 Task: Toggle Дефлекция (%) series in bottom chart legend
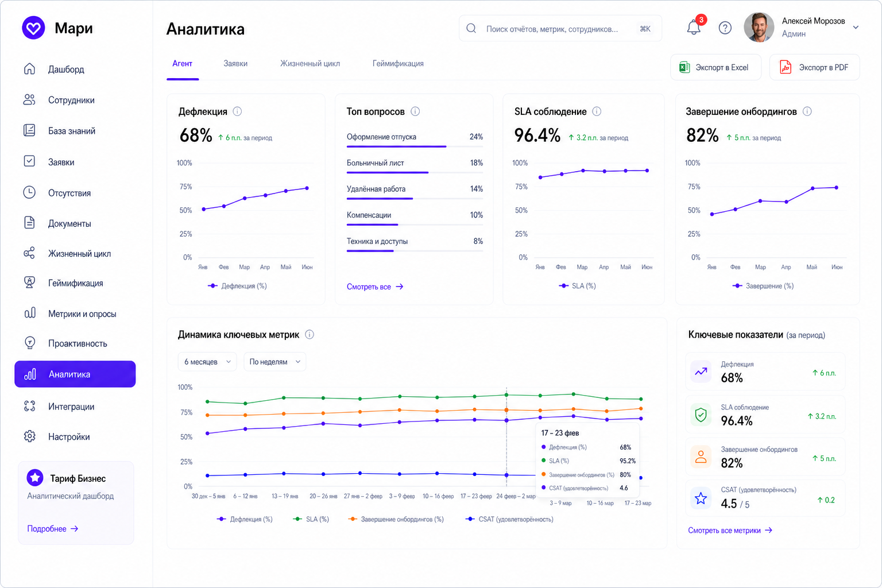245,519
